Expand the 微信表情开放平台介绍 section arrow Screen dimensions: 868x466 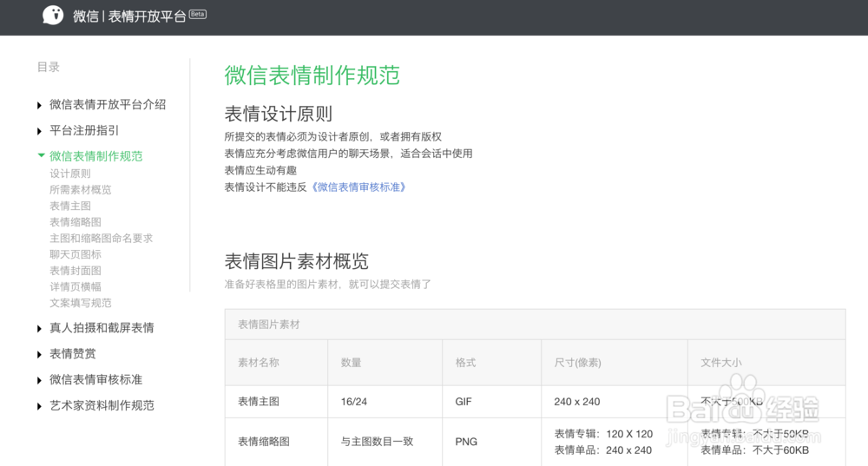click(40, 105)
